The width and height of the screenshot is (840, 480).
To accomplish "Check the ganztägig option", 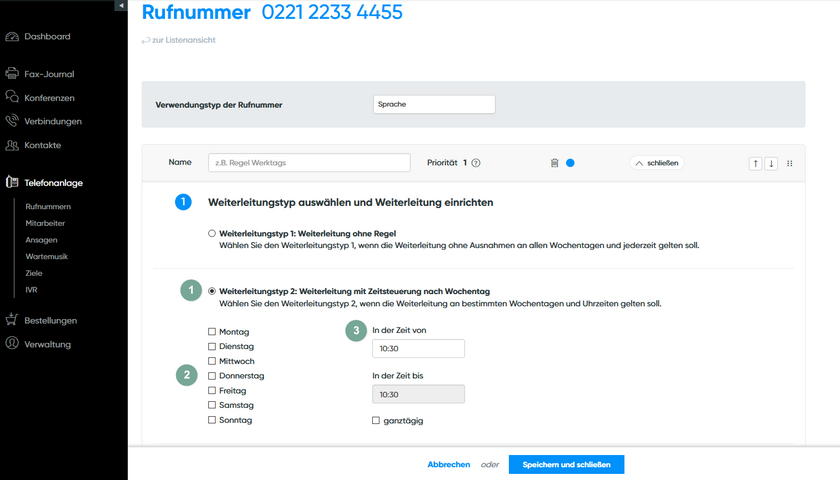I will tap(376, 421).
